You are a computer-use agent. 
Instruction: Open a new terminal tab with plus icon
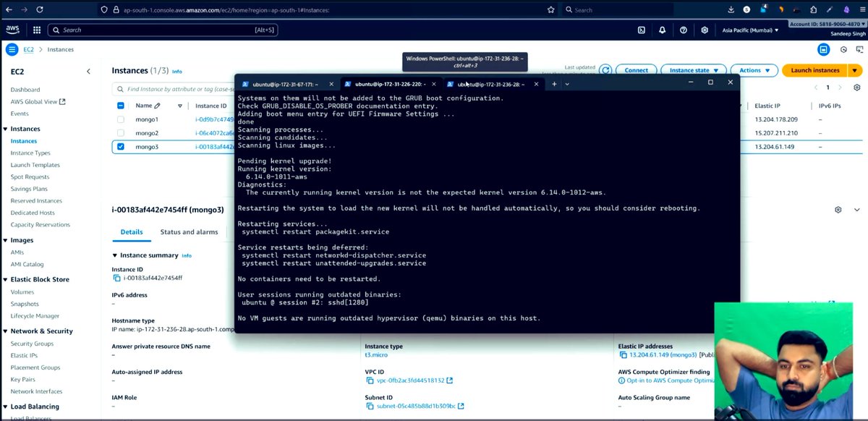coord(554,83)
